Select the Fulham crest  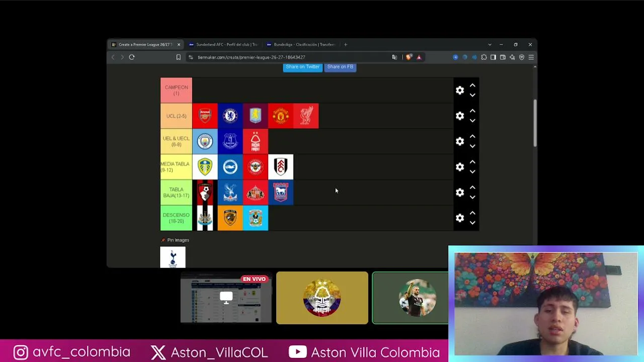click(281, 167)
